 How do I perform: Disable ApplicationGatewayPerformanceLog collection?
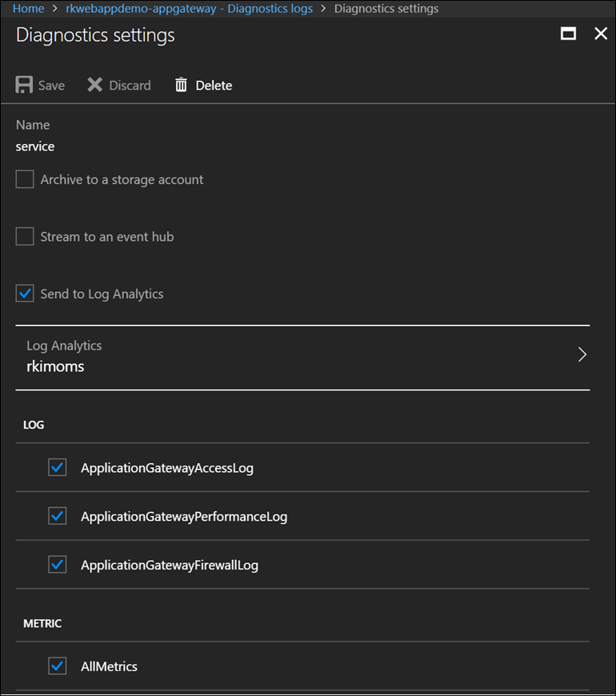57,516
